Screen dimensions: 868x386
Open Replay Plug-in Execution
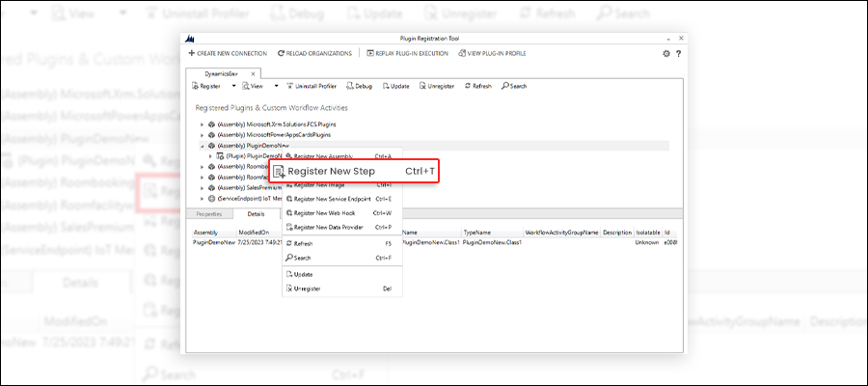[407, 54]
